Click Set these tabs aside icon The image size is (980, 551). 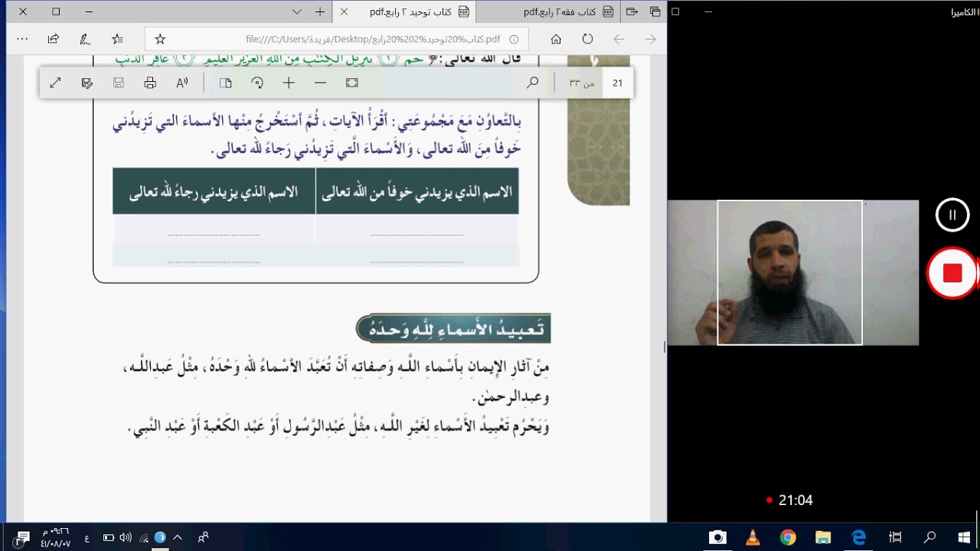point(632,11)
